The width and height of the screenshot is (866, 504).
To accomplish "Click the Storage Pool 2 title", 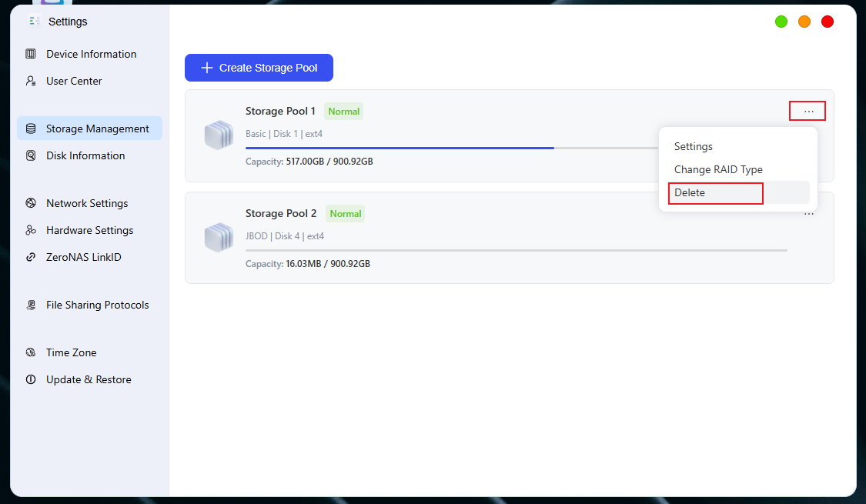I will click(281, 213).
